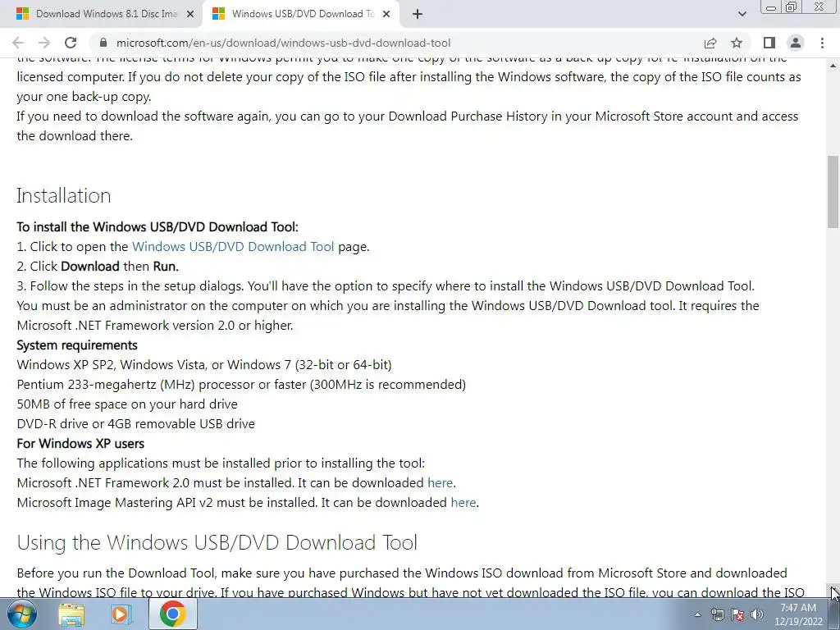Image resolution: width=840 pixels, height=630 pixels.
Task: Minimize the Chrome window
Action: point(771,7)
